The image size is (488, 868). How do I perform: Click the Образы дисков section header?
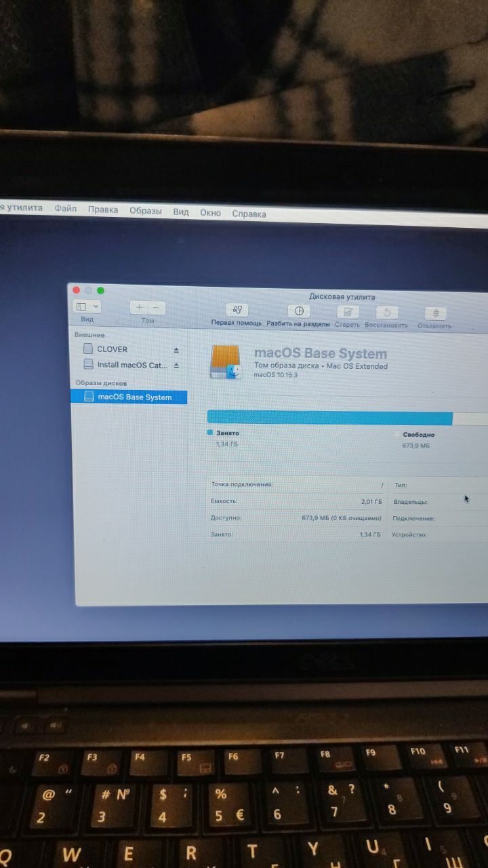tap(100, 383)
